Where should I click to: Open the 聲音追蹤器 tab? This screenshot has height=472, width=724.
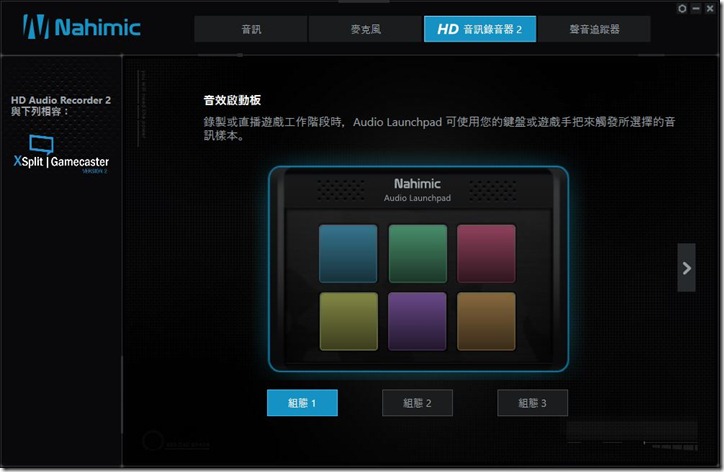click(594, 29)
